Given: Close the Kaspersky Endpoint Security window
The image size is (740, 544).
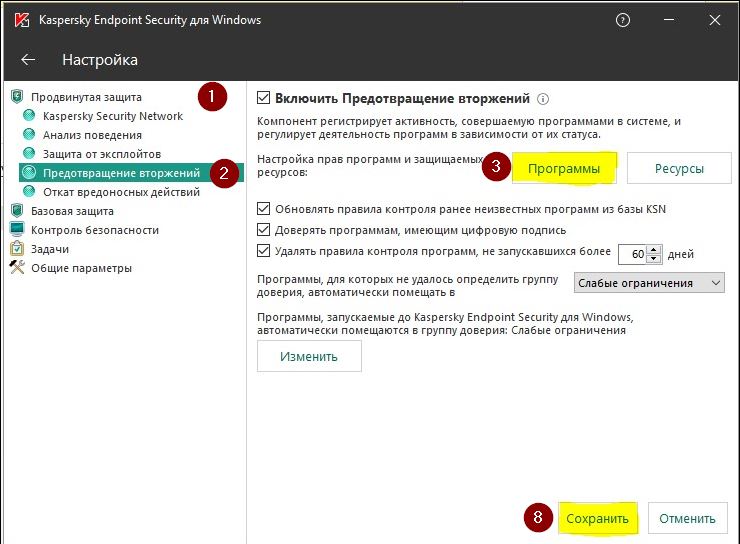Looking at the screenshot, I should (x=715, y=20).
